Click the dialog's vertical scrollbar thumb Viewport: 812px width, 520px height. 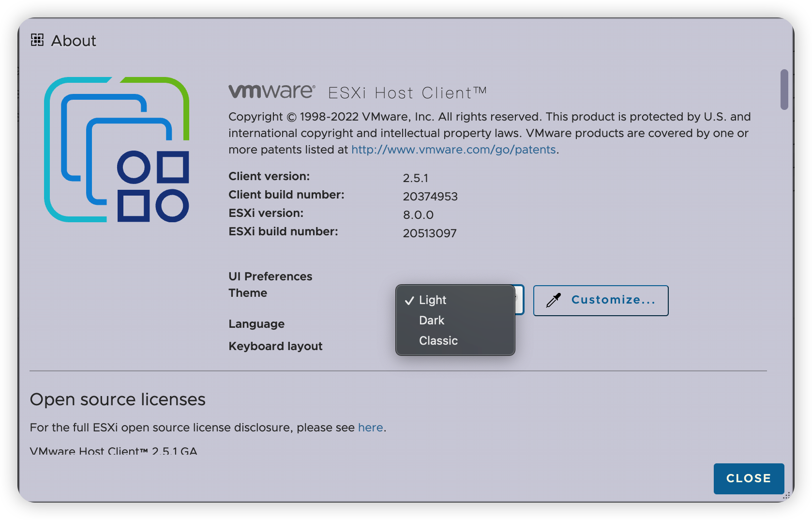coord(784,90)
